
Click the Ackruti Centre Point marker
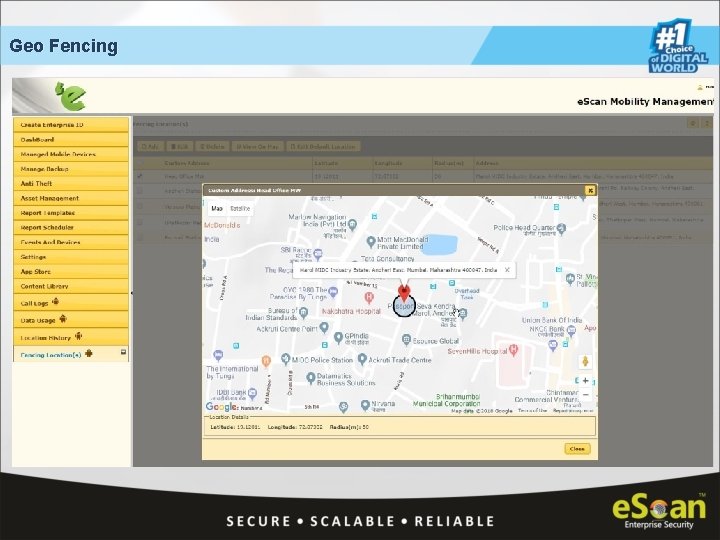324,327
